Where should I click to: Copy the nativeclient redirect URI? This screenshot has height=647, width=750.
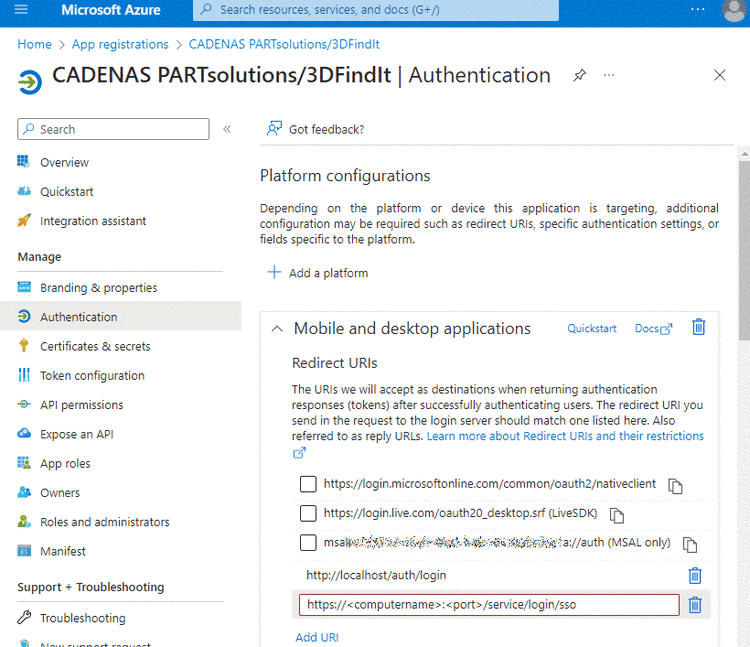[675, 486]
